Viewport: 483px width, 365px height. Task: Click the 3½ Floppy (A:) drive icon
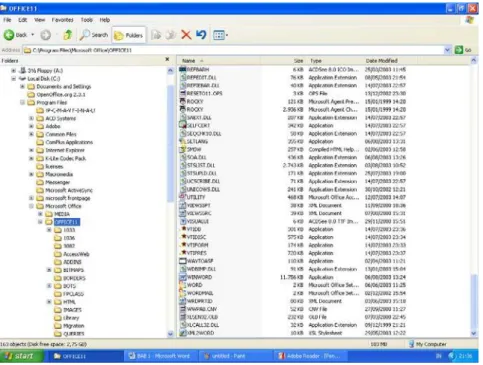click(22, 70)
